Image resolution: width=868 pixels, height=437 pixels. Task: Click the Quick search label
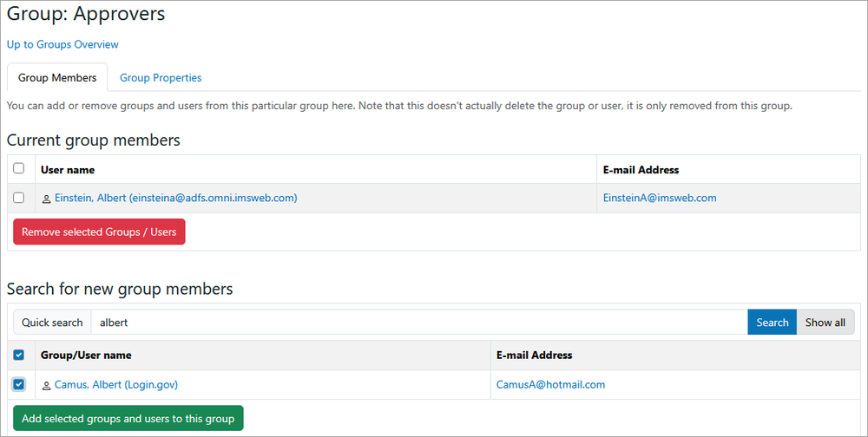(52, 323)
